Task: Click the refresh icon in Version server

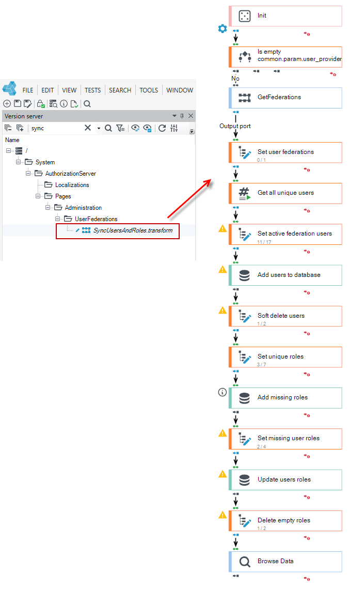Action: pyautogui.click(x=162, y=128)
